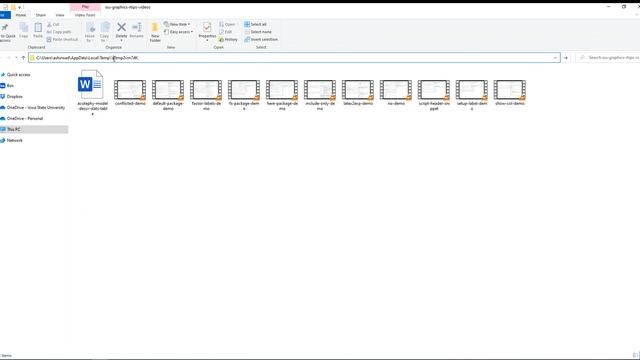Screen dimensions: 640x360
Task: Click the Search box
Action: [x=608, y=58]
